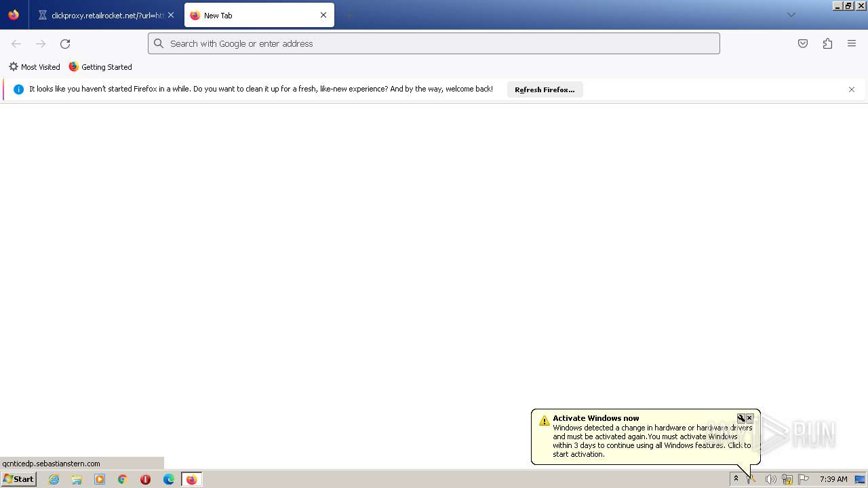Open balloon notification settings wrench
Image resolution: width=868 pixels, height=488 pixels.
pos(741,418)
